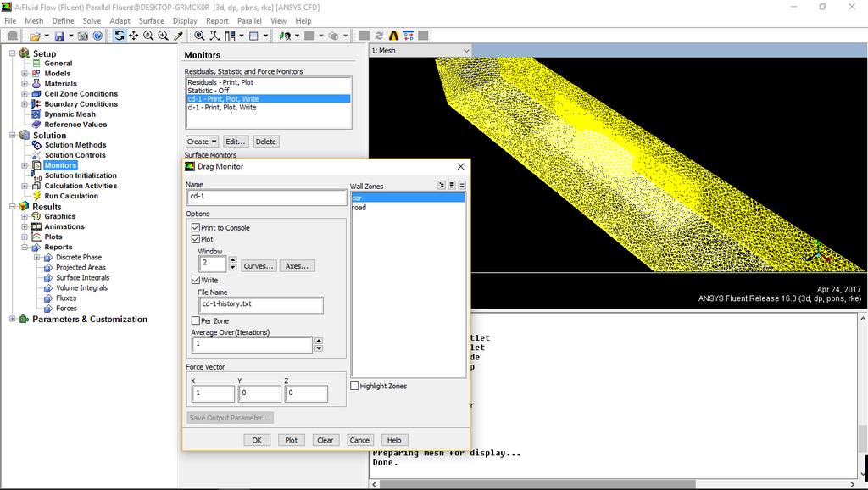The image size is (868, 490).
Task: Click the open folder icon in toolbar
Action: tap(35, 36)
